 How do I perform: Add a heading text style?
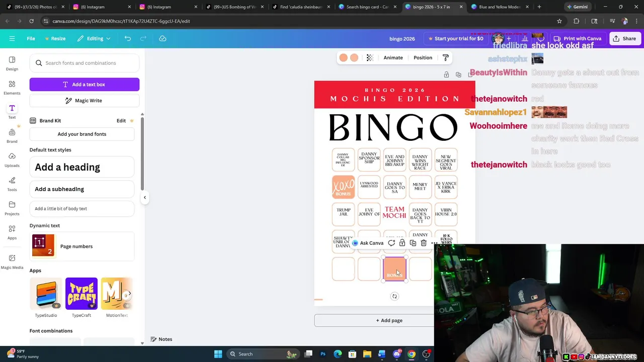(x=82, y=167)
